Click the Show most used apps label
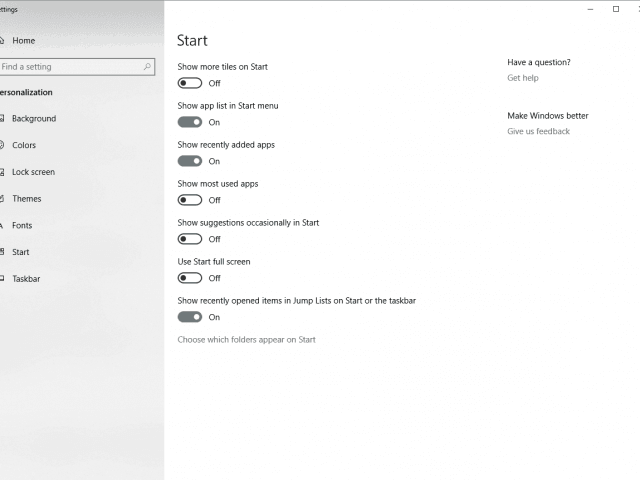This screenshot has width=640, height=480. (218, 184)
